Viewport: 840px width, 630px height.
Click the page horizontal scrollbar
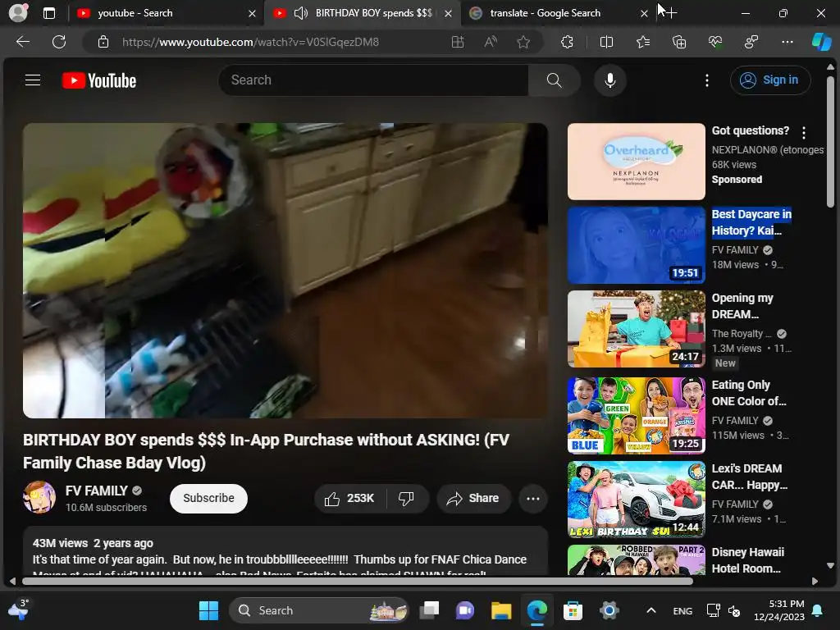358,581
